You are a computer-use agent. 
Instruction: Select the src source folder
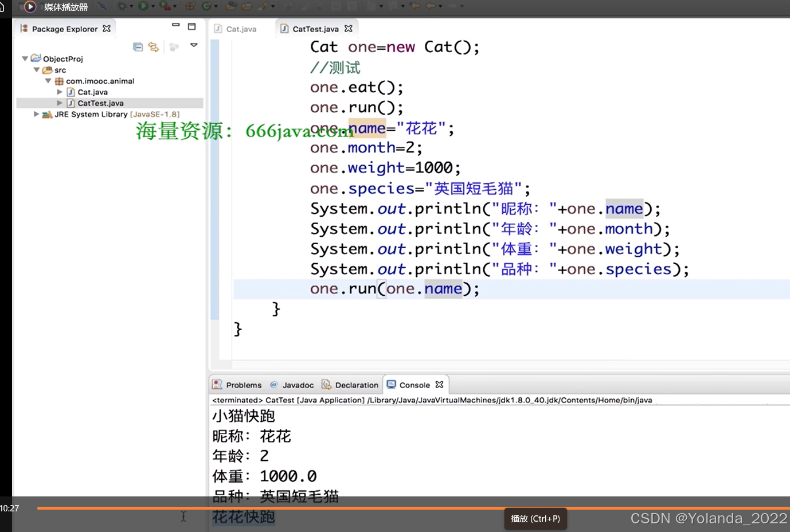pyautogui.click(x=60, y=70)
